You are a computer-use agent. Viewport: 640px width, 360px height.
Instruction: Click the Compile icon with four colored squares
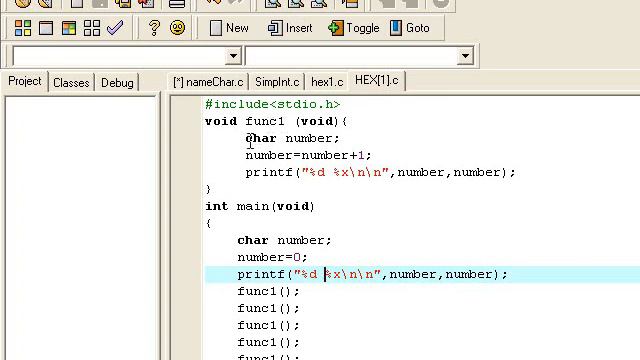pos(23,28)
